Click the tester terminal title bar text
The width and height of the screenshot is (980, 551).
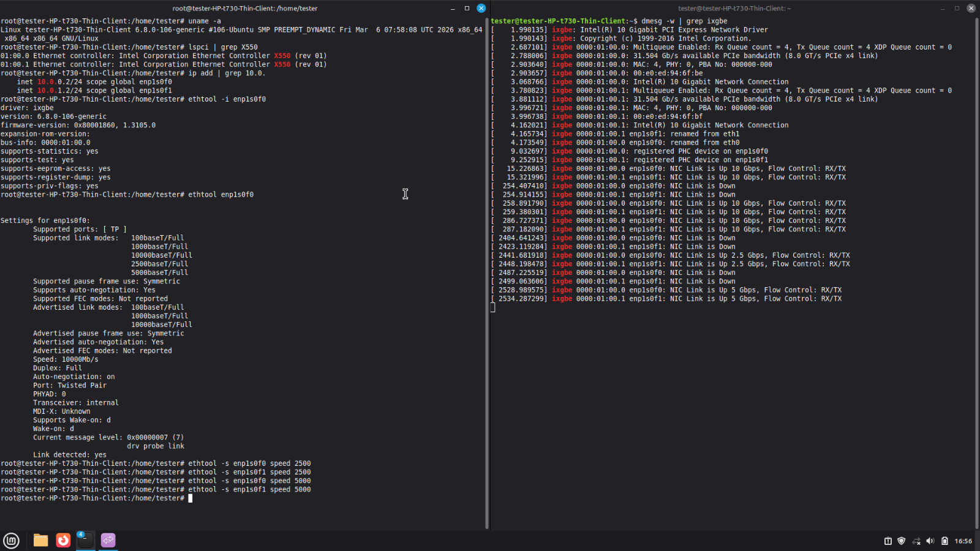coord(734,9)
